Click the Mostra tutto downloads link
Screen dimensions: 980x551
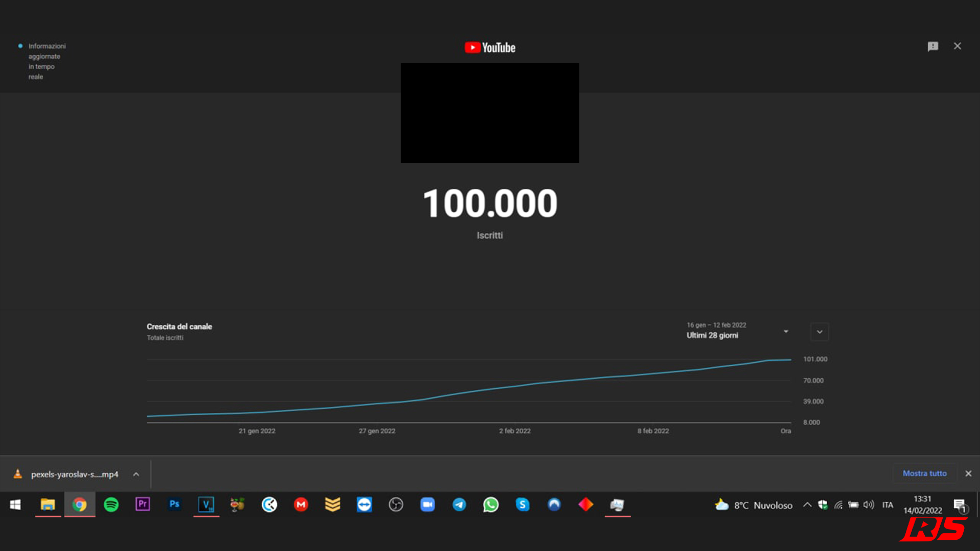(x=924, y=473)
